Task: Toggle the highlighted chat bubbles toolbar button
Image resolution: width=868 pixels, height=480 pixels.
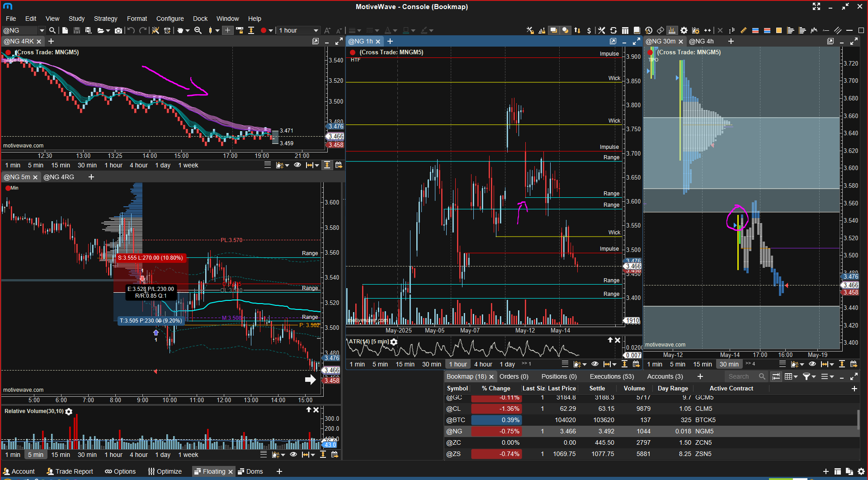Action: pos(553,30)
